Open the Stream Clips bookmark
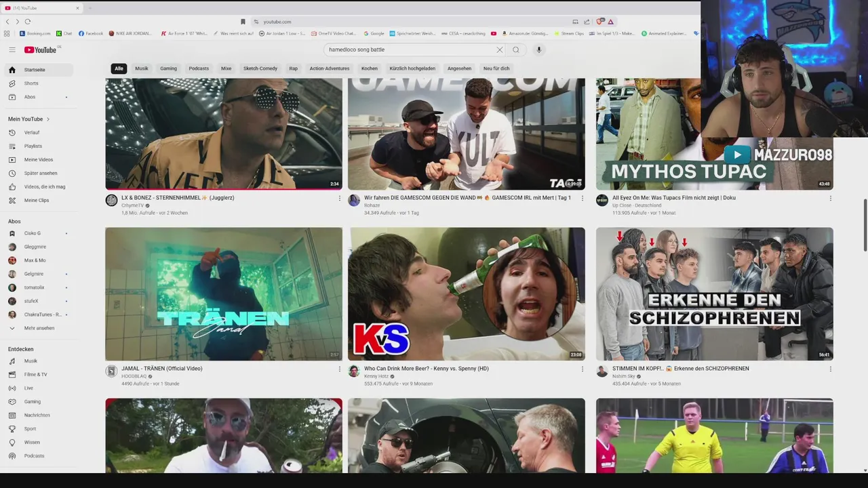 click(x=569, y=33)
